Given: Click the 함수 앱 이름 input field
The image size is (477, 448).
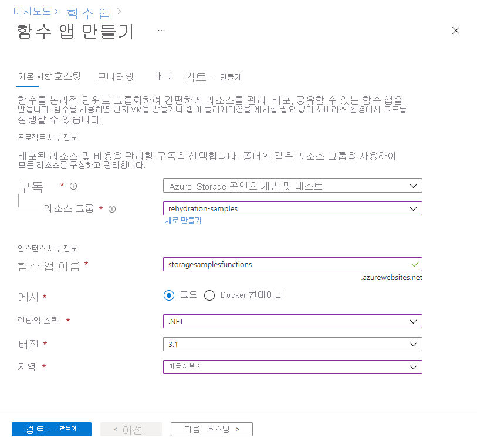Looking at the screenshot, I should [x=292, y=264].
